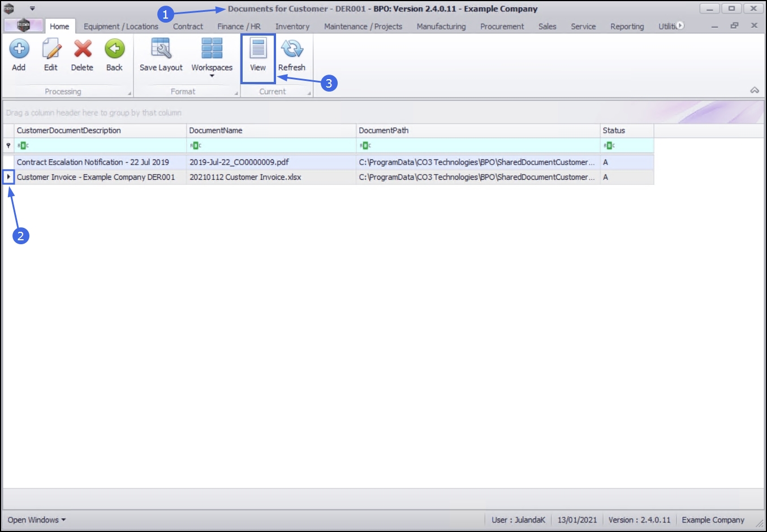767x532 pixels.
Task: Show more ribbon tabs with the arrow
Action: click(x=680, y=25)
